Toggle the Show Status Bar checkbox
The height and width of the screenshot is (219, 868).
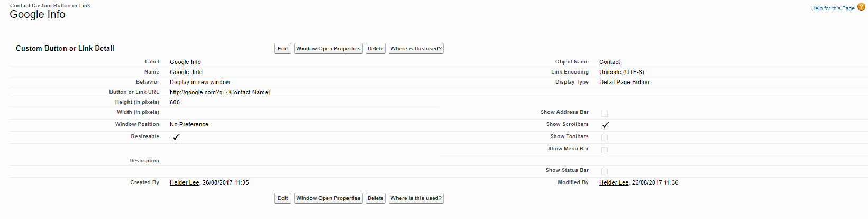point(605,172)
